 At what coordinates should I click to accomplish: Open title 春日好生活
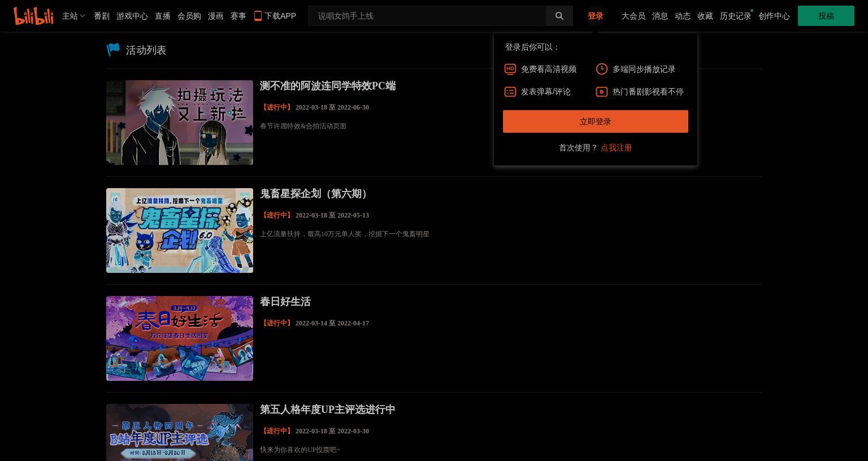point(285,302)
